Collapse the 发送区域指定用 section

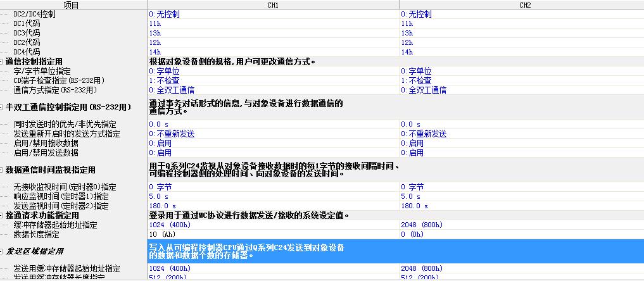[x=3, y=252]
